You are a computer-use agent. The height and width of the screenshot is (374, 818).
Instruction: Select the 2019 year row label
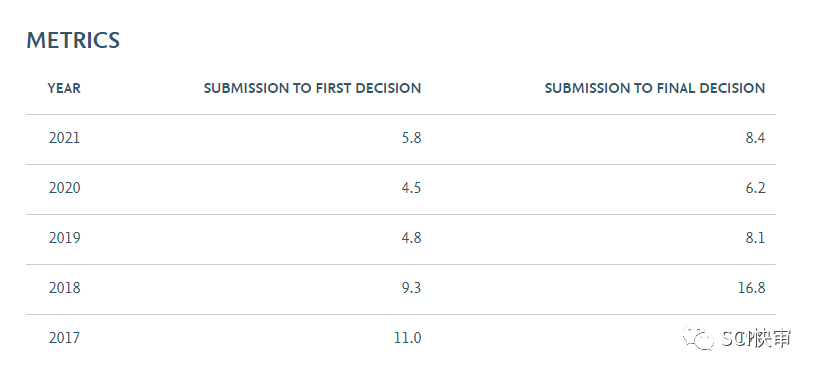(x=65, y=238)
